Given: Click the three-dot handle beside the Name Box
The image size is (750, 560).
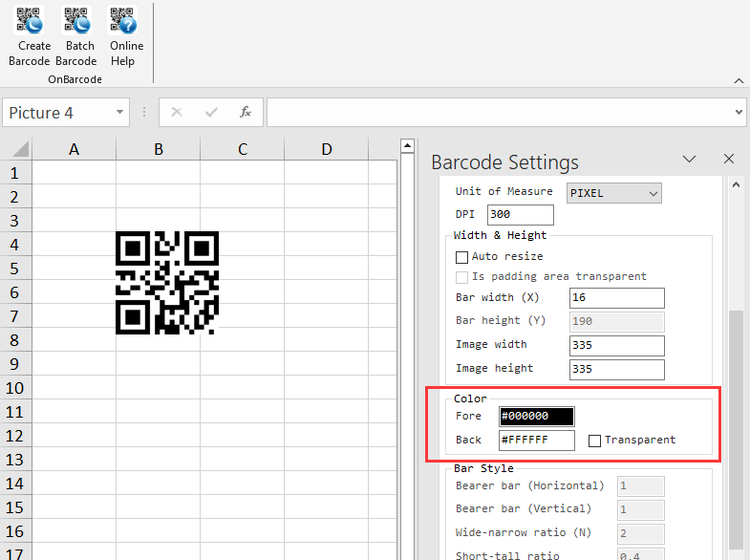Looking at the screenshot, I should tap(144, 113).
